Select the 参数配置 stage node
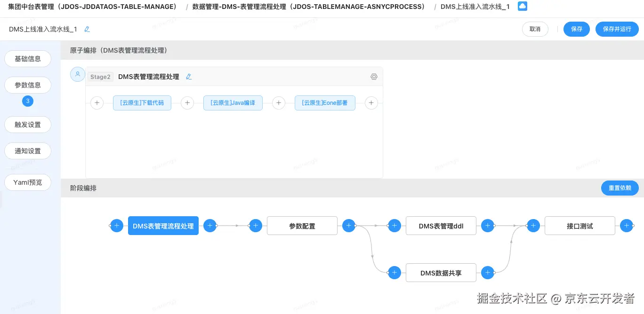The image size is (644, 314). coord(302,226)
